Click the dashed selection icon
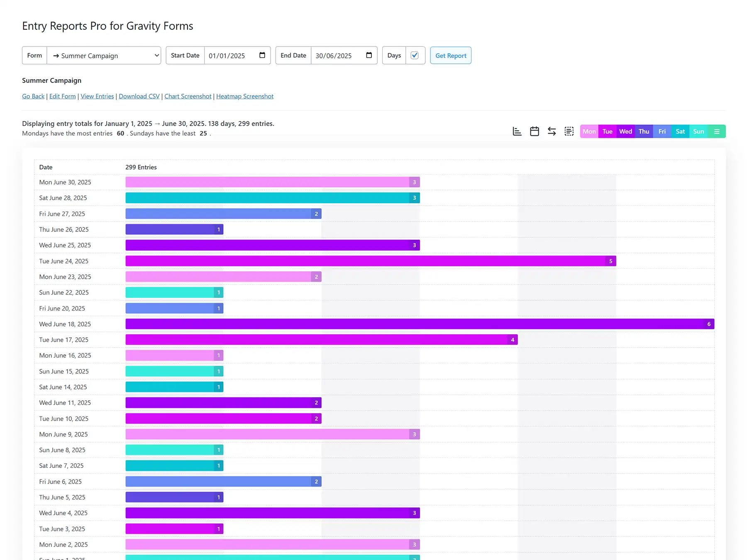 569,131
